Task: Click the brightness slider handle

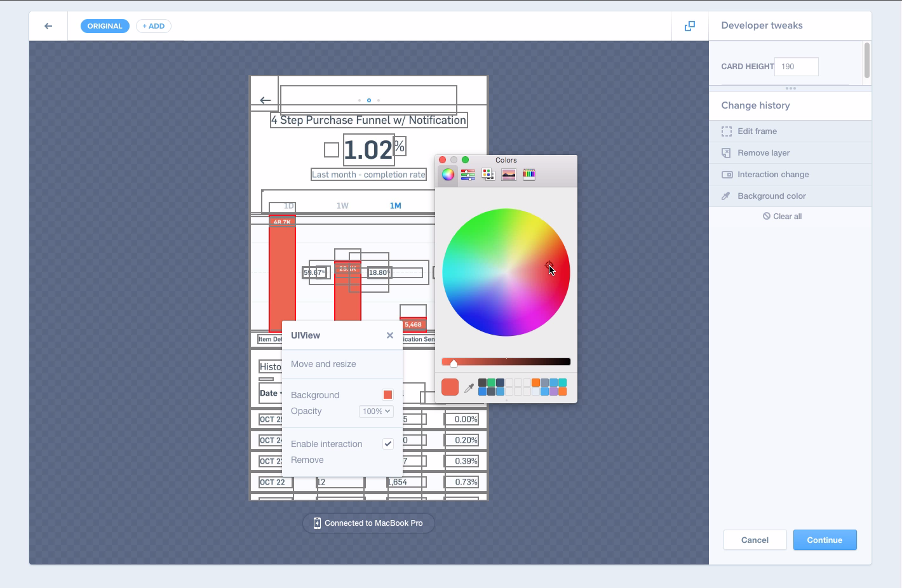Action: (x=454, y=363)
